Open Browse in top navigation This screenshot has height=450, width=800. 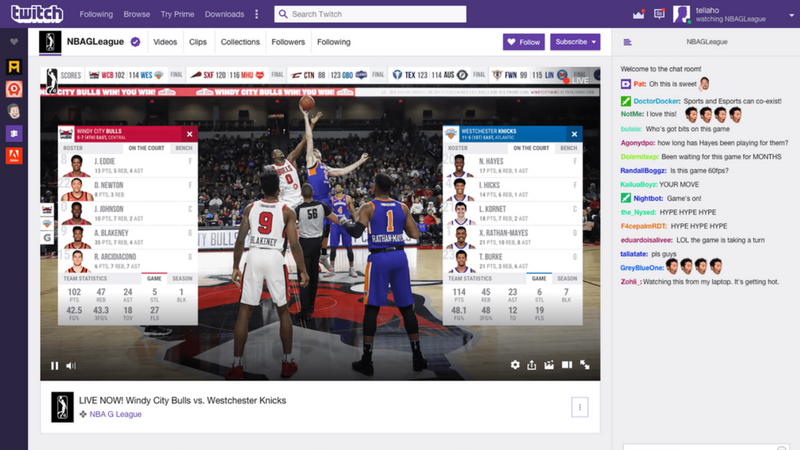(137, 14)
